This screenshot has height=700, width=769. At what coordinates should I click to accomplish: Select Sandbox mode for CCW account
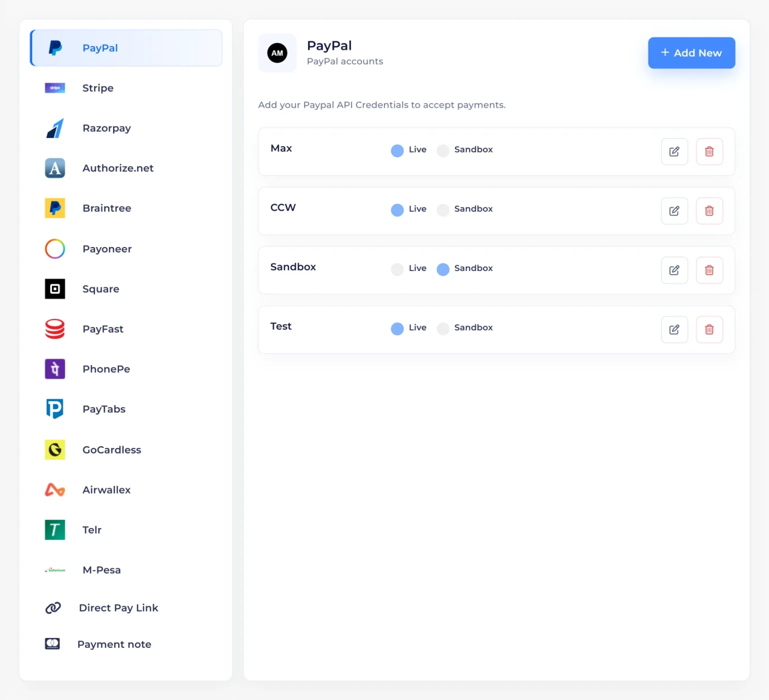coord(443,210)
